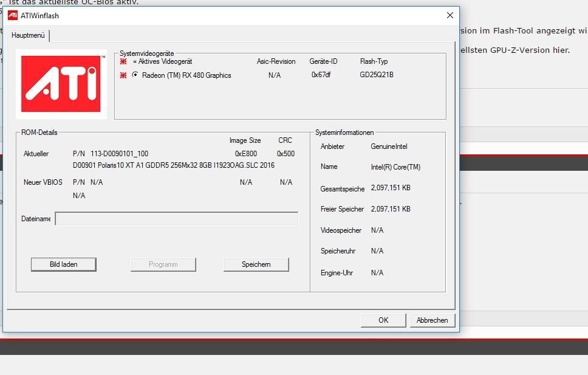Close the ATIWinflash window
The image size is (588, 375).
coord(450,15)
